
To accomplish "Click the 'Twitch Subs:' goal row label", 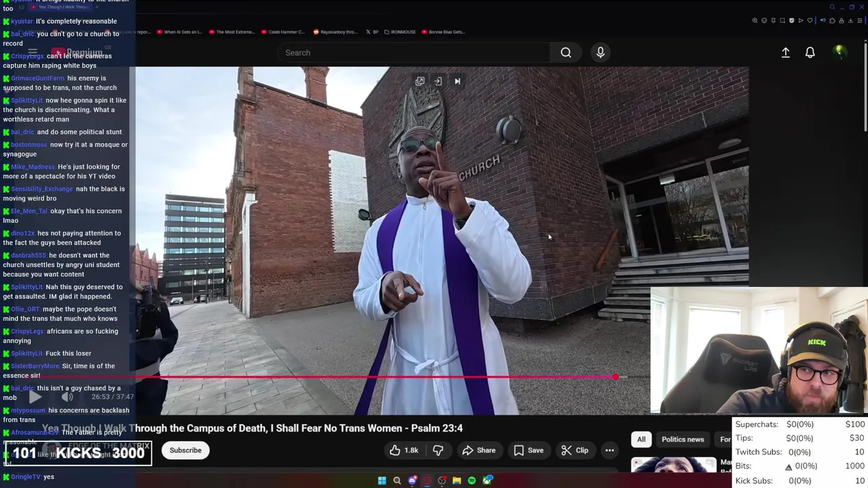I will coord(758,452).
